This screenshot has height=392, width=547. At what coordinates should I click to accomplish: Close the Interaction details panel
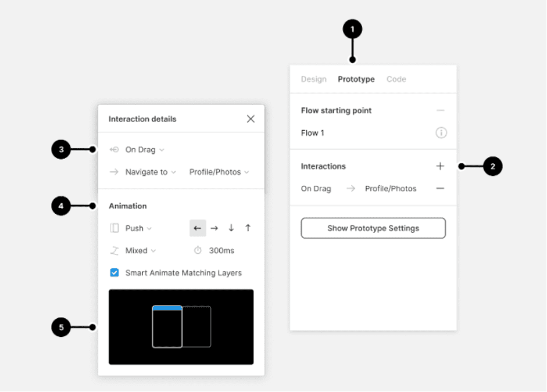pos(251,118)
